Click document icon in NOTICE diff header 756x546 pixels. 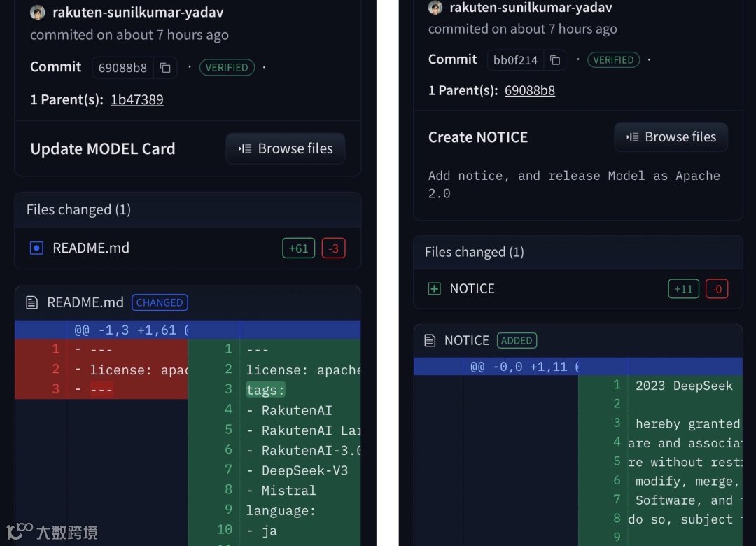[430, 340]
